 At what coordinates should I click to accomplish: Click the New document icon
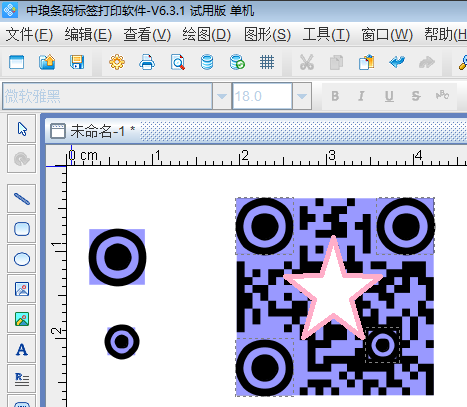[16, 62]
